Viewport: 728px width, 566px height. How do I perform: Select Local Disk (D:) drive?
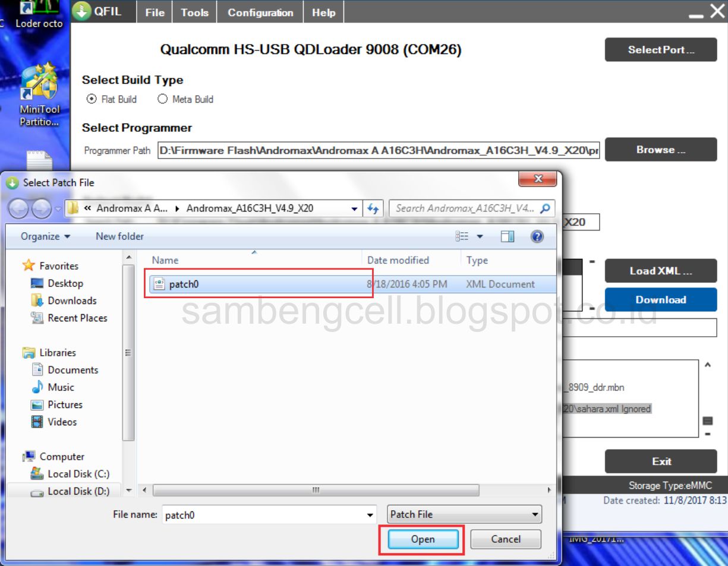click(70, 491)
